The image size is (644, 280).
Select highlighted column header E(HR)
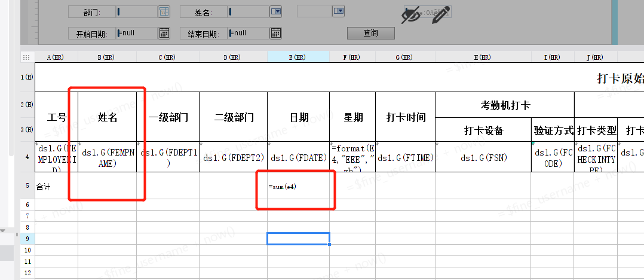(x=298, y=57)
